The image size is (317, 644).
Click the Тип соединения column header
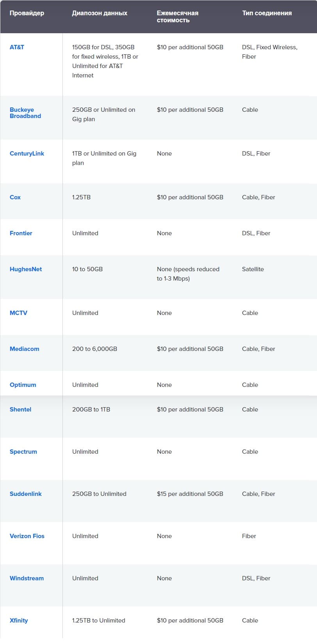[267, 13]
